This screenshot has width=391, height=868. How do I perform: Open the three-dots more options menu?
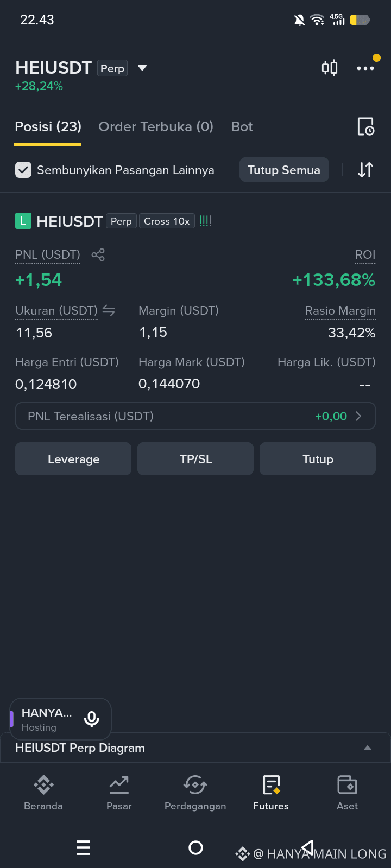pos(365,68)
